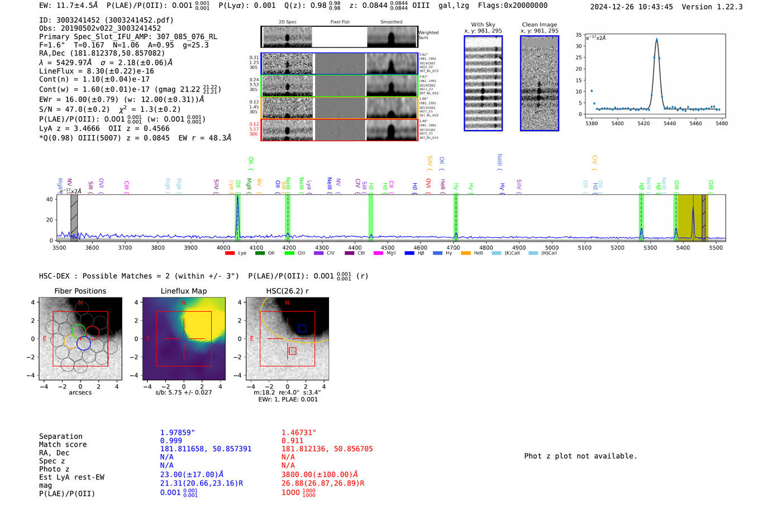Screen dimensions: 782x532
Task: Select the green-bordered fiber spectrum row
Action: click(339, 86)
